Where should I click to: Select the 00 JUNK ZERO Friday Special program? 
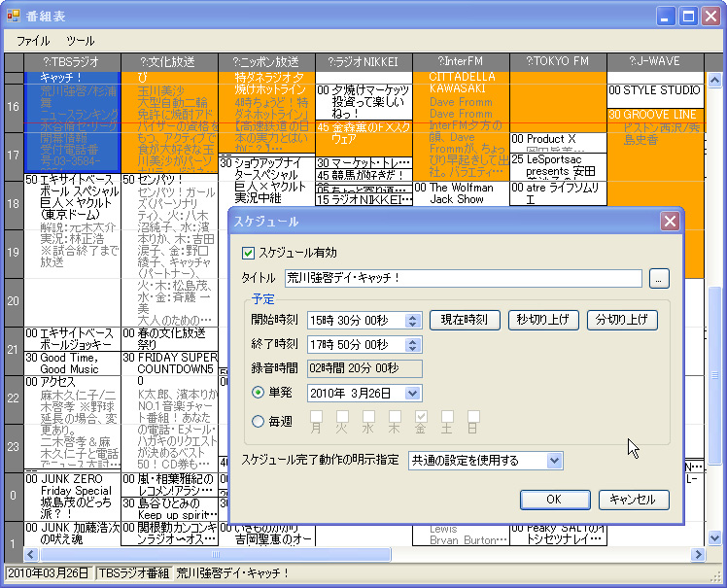72,497
